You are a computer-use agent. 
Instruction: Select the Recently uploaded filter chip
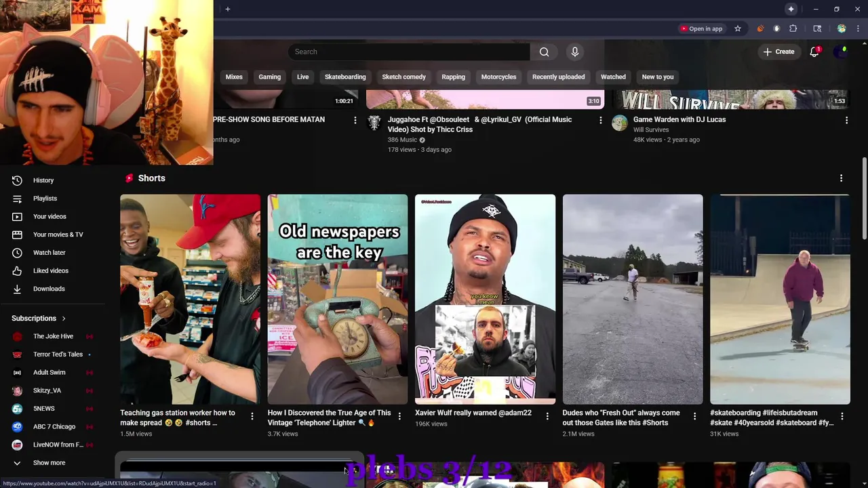[558, 77]
